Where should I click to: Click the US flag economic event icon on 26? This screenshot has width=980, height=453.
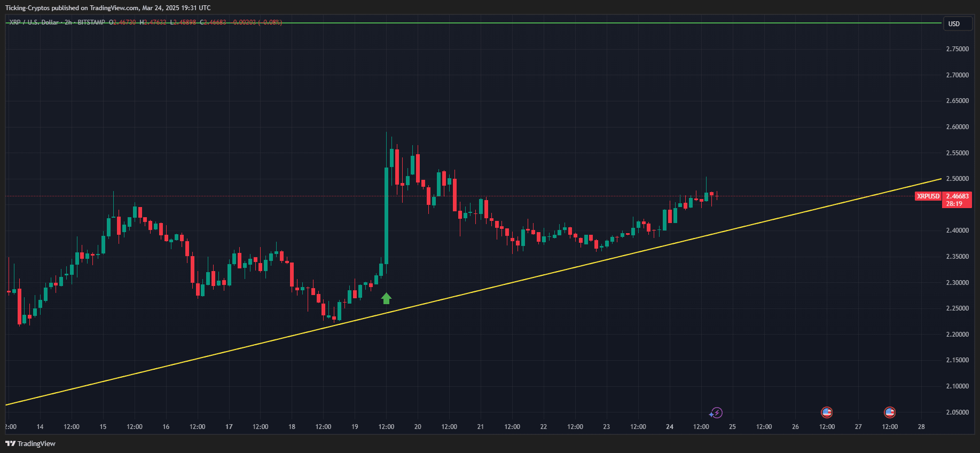pos(827,412)
